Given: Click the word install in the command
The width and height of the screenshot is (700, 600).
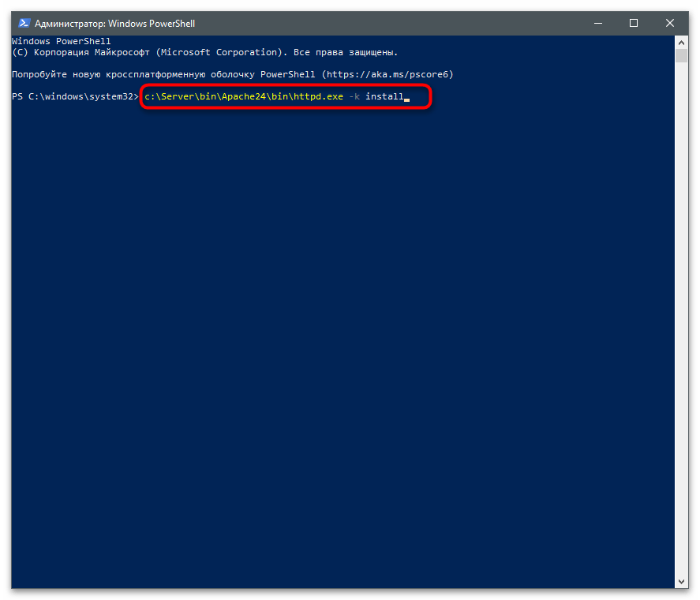Looking at the screenshot, I should coord(384,96).
